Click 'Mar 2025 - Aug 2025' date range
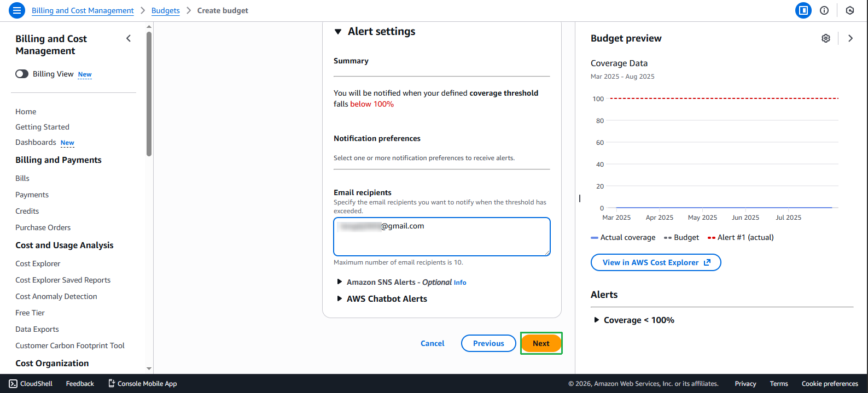The image size is (868, 393). pos(622,77)
